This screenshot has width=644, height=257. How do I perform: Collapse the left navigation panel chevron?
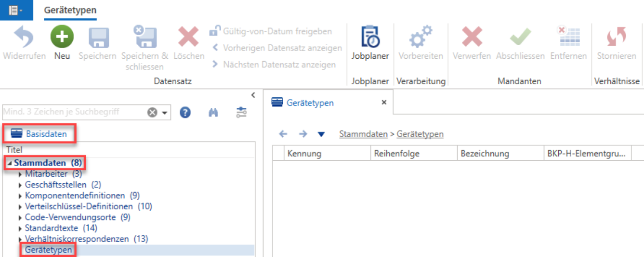(253, 95)
